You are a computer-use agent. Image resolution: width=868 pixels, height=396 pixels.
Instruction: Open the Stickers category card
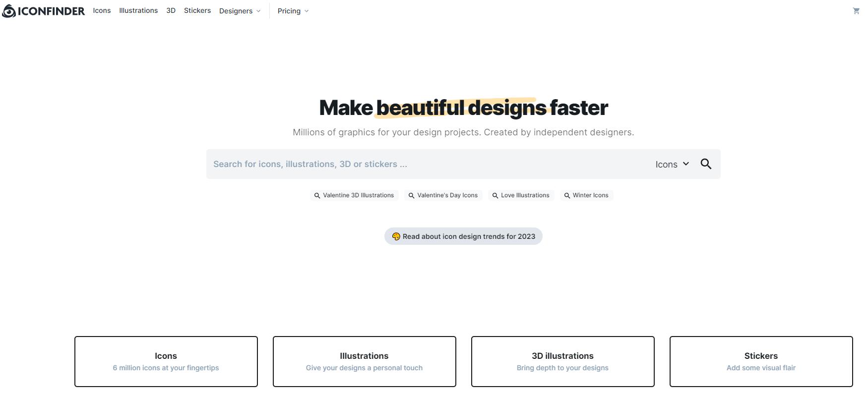pos(761,361)
